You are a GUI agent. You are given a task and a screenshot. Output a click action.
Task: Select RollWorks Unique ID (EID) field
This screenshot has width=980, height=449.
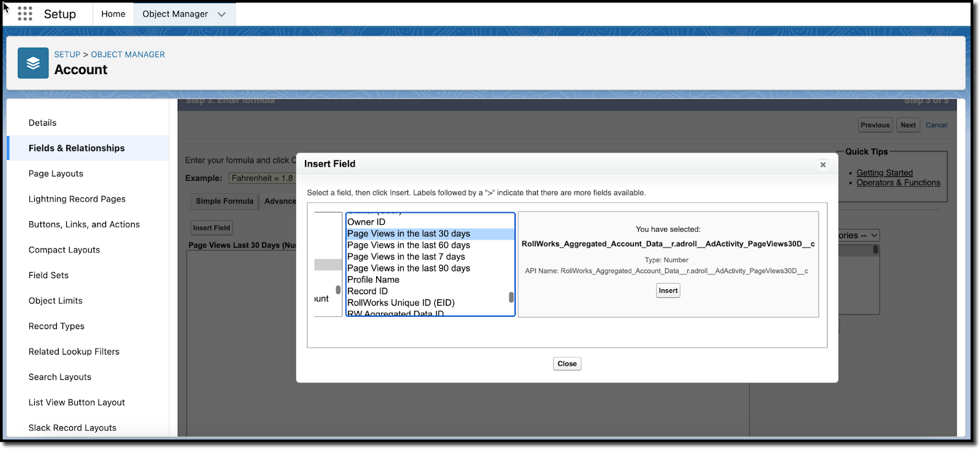pos(401,303)
